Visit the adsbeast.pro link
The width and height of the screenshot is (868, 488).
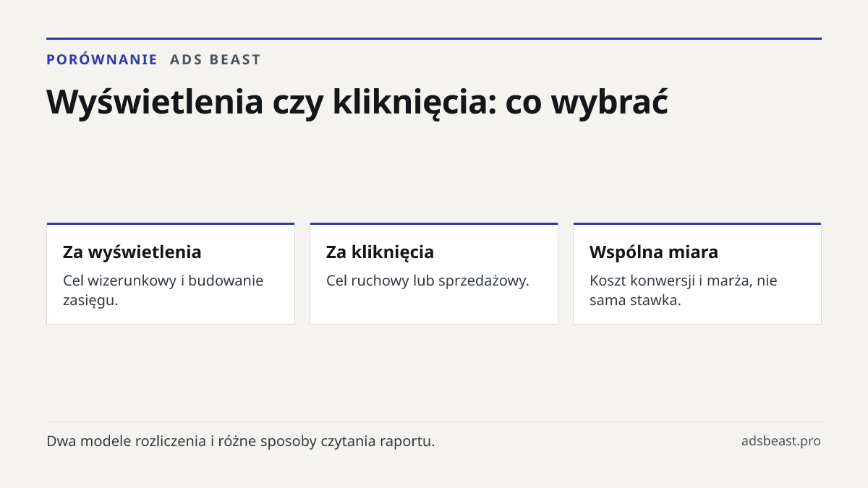781,441
